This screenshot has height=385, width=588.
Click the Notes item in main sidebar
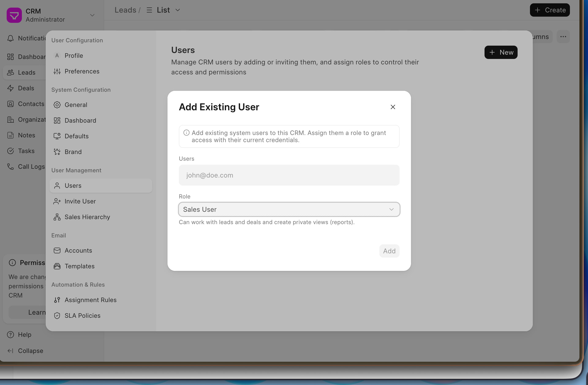[24, 135]
